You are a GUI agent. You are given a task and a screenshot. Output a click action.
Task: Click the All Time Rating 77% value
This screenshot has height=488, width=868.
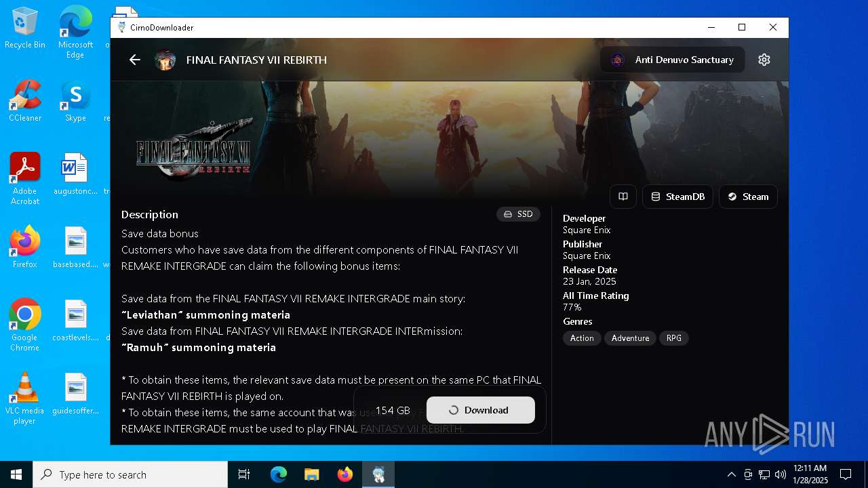point(572,307)
